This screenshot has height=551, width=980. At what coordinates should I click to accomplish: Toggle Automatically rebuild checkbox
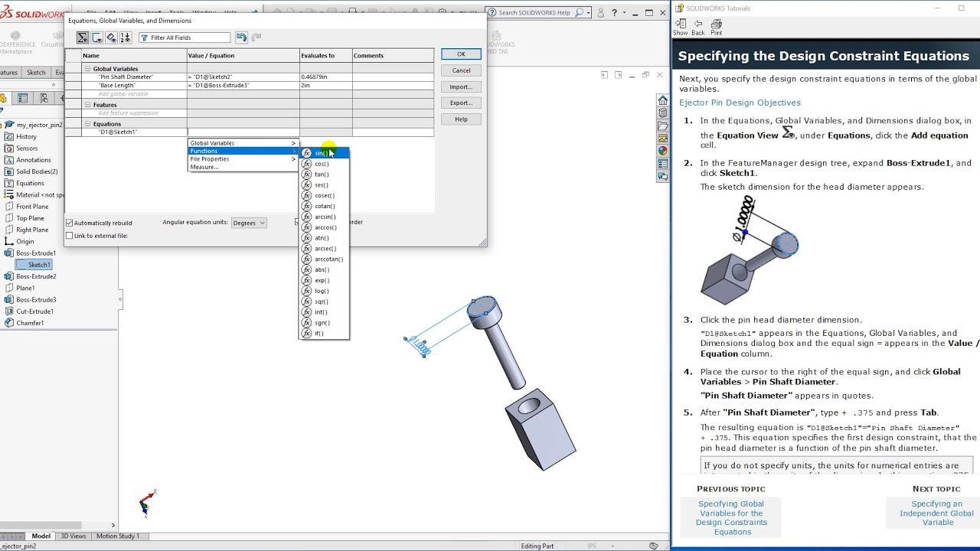(x=70, y=223)
